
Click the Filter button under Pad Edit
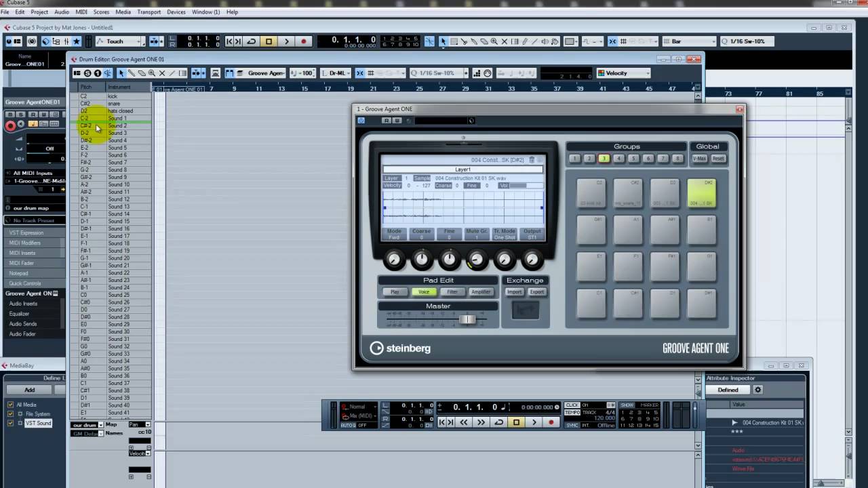pos(452,292)
